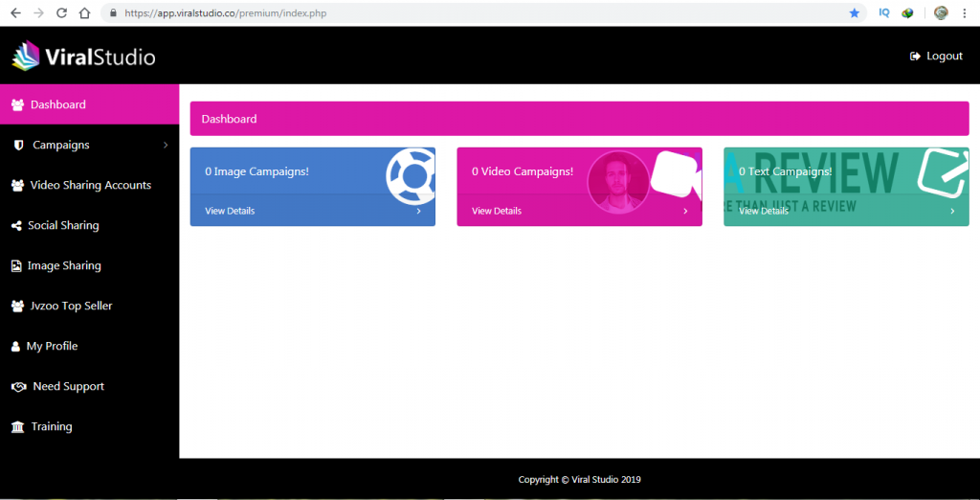Click the Logout link
Screen dimensions: 980x500
pos(937,57)
